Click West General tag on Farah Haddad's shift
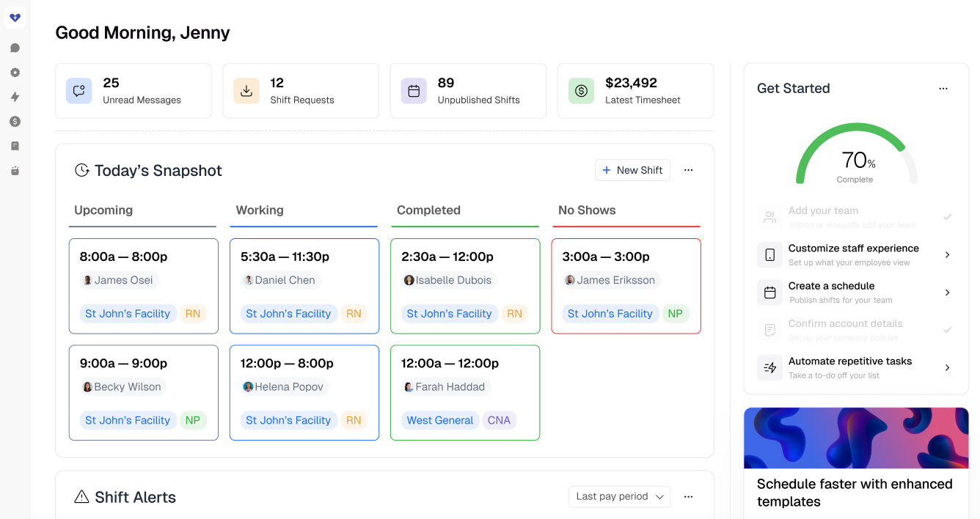 [x=440, y=420]
